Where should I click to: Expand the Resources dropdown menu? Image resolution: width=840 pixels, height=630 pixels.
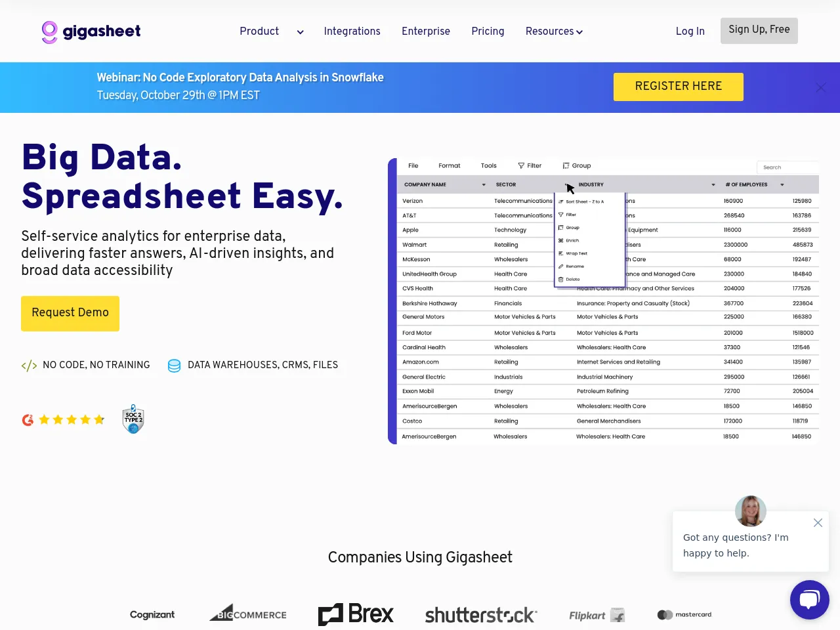pyautogui.click(x=554, y=31)
